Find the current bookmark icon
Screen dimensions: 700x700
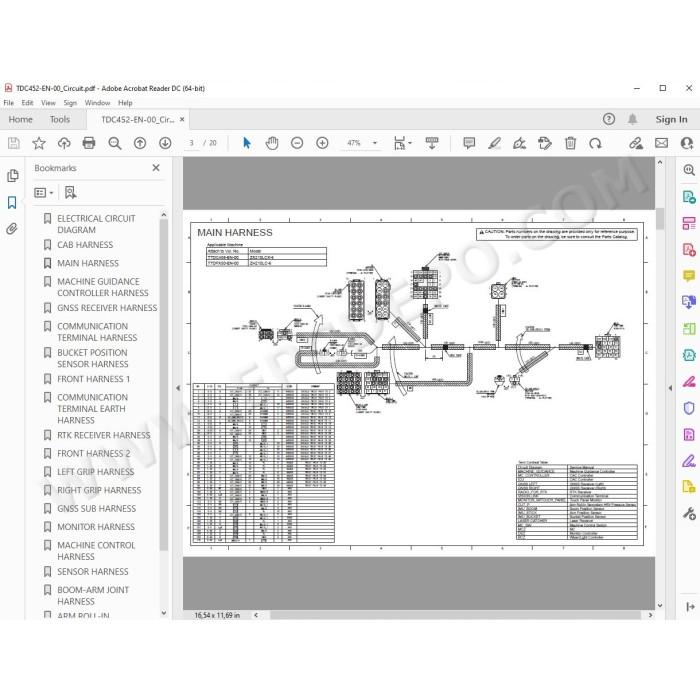70,192
